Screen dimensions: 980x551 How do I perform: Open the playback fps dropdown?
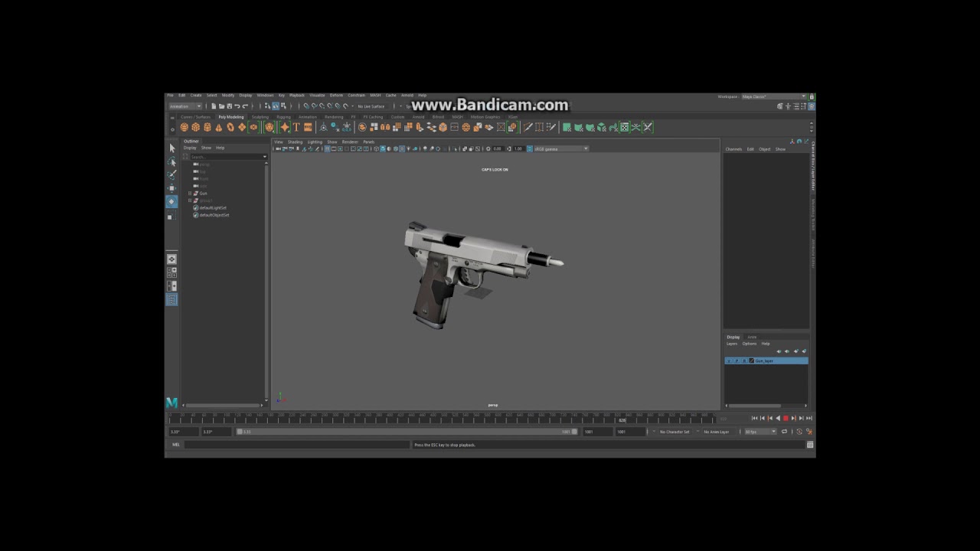[760, 432]
